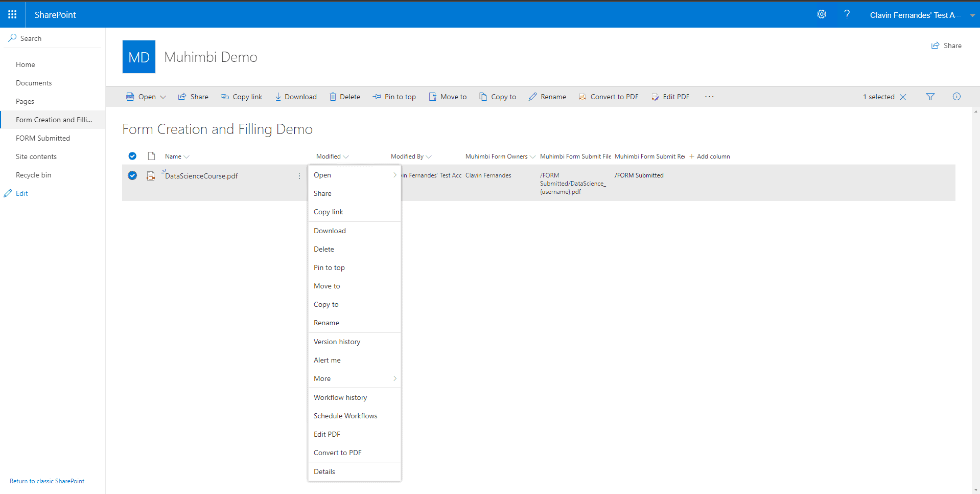This screenshot has height=494, width=980.
Task: Toggle the select-all items checkbox in header
Action: [132, 156]
